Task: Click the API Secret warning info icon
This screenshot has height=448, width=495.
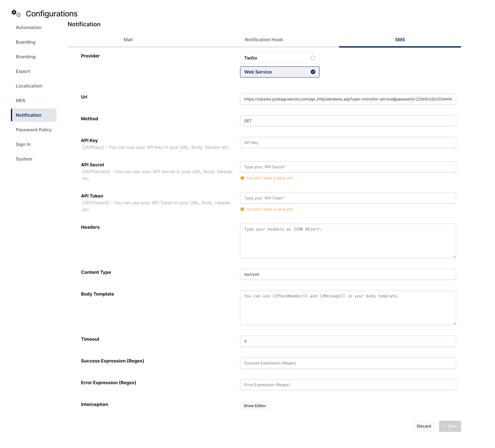Action: click(242, 178)
